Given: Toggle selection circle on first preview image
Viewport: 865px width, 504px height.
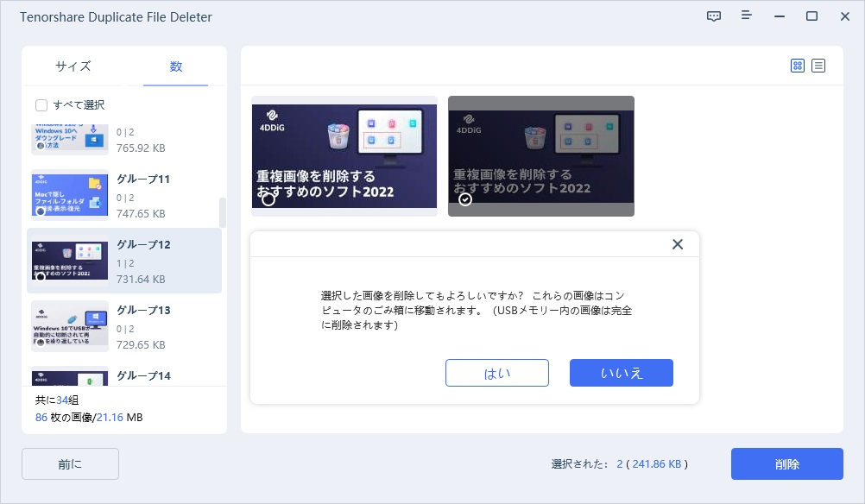Looking at the screenshot, I should (x=268, y=199).
